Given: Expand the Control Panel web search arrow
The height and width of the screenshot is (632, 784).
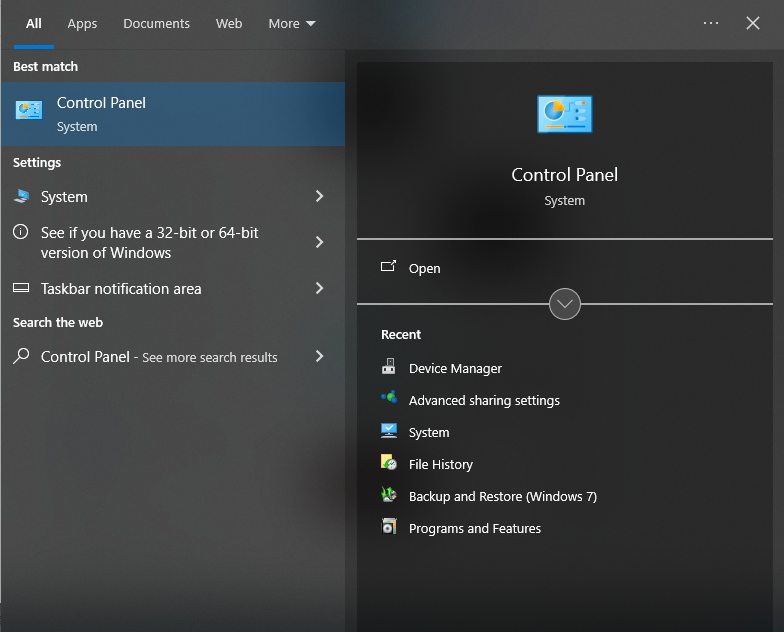Looking at the screenshot, I should click(x=320, y=356).
